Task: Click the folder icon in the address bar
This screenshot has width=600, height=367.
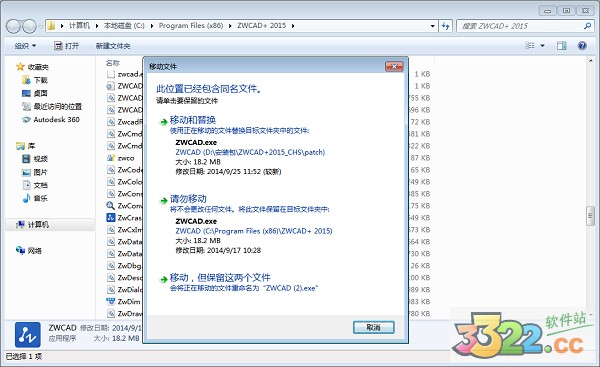Action: point(51,26)
